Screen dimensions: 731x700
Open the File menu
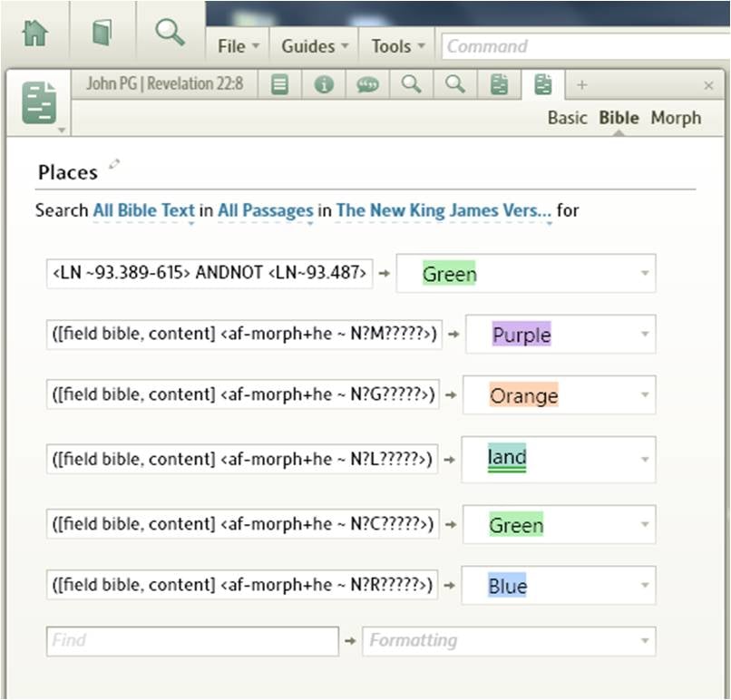coord(238,46)
